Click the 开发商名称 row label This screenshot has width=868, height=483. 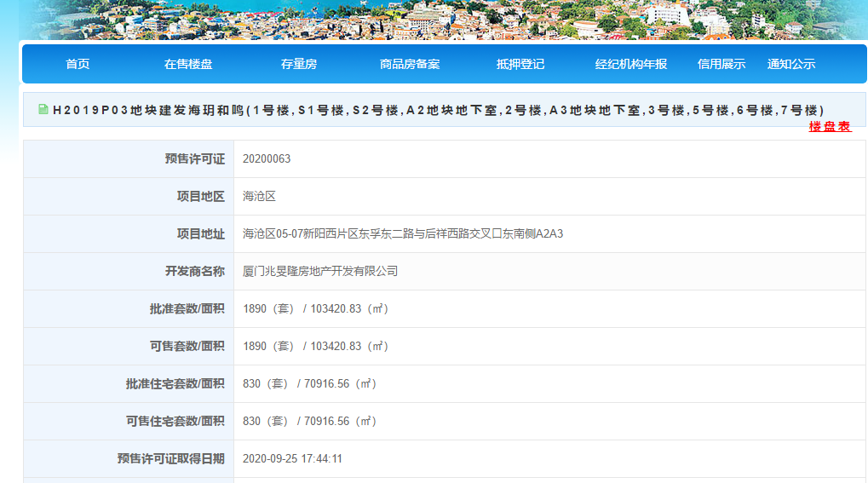[195, 272]
